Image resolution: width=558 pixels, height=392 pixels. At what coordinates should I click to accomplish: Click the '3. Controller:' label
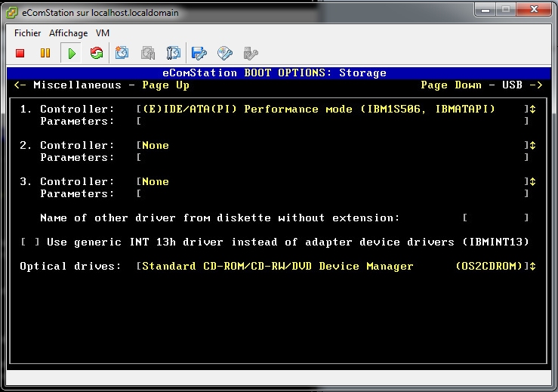click(67, 181)
